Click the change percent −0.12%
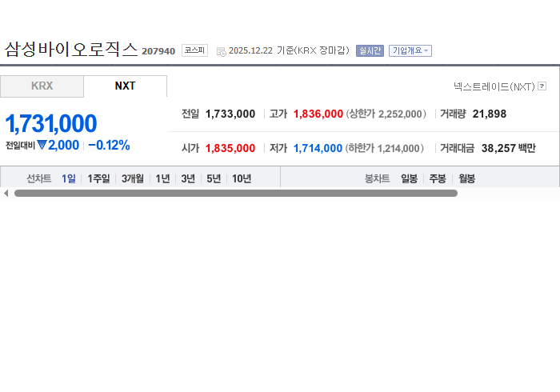 [109, 146]
